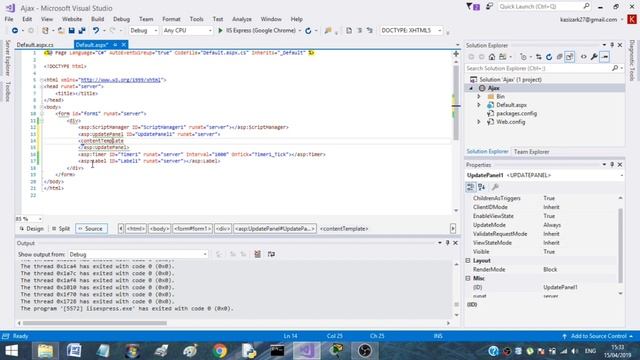Click the Windows Start button
This screenshot has height=360, width=640.
coord(11,351)
